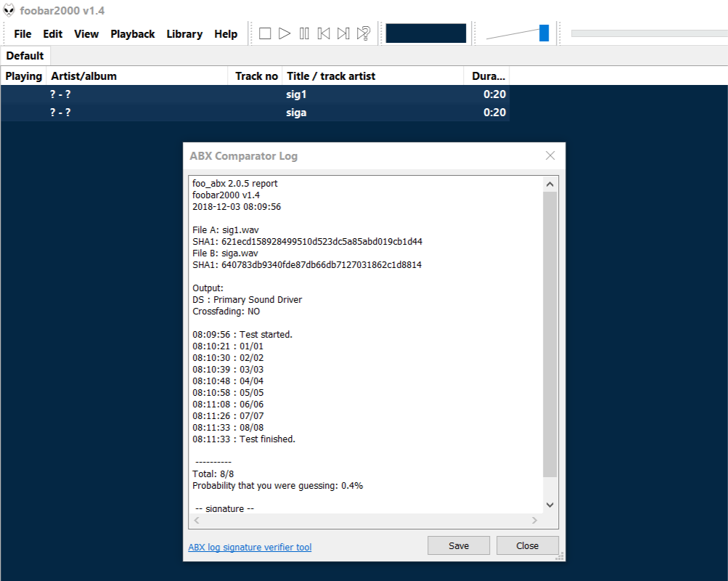This screenshot has width=728, height=581.
Task: Click the random playback icon
Action: [x=363, y=33]
